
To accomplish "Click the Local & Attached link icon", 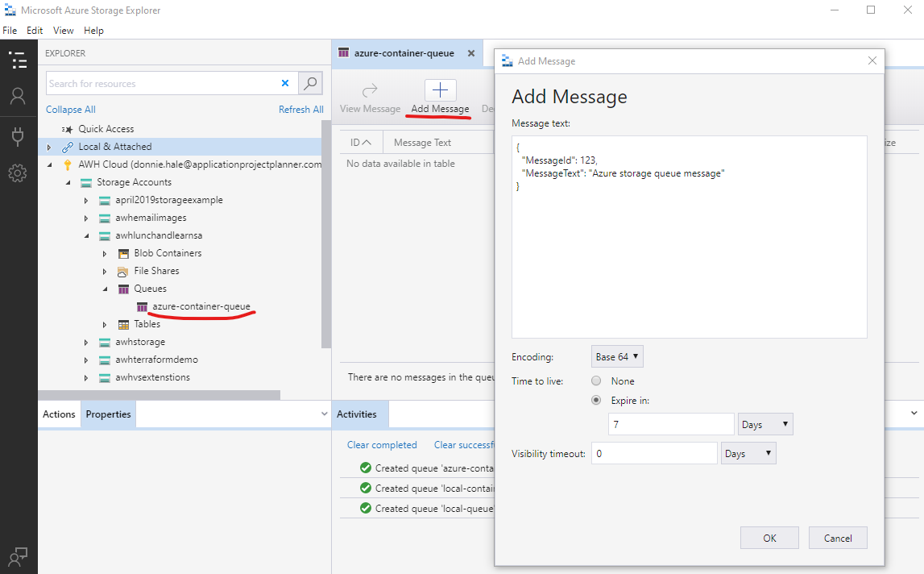I will coord(68,147).
